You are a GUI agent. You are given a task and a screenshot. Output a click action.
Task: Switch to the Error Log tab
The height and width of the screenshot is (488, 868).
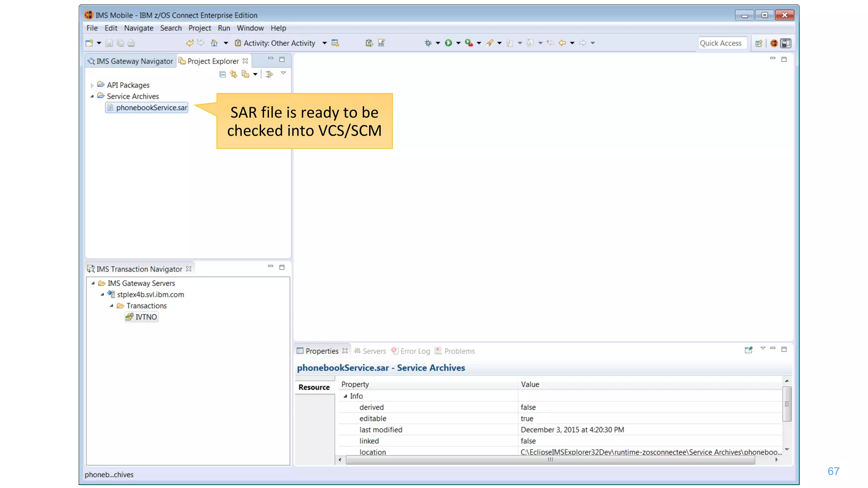coord(411,351)
